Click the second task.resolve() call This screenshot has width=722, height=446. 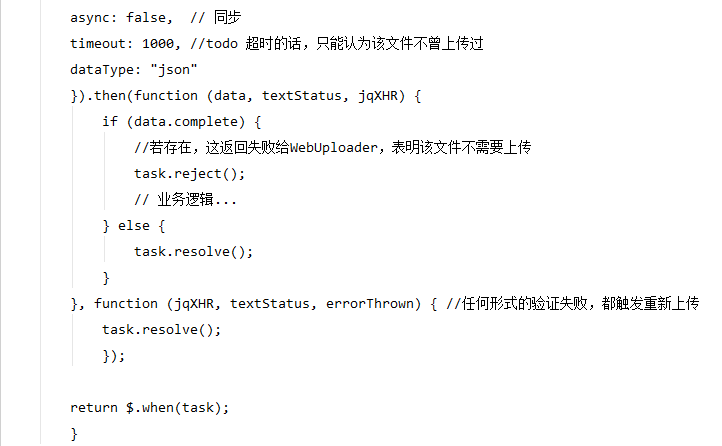click(162, 330)
